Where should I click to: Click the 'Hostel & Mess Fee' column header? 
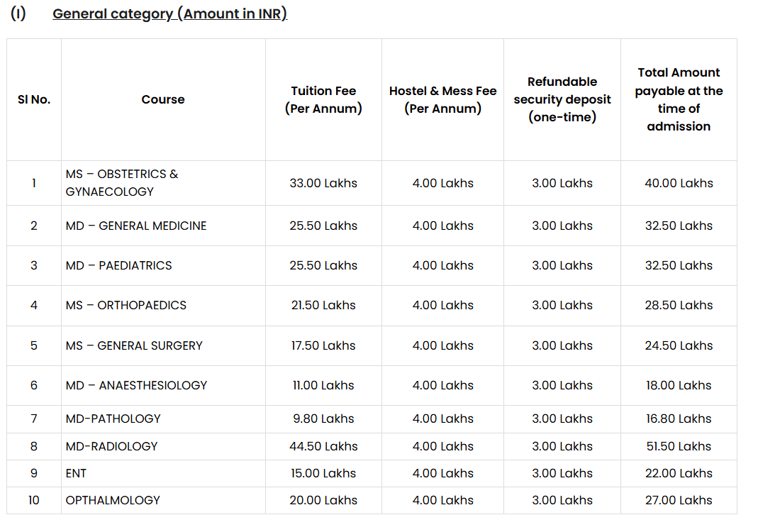click(442, 99)
